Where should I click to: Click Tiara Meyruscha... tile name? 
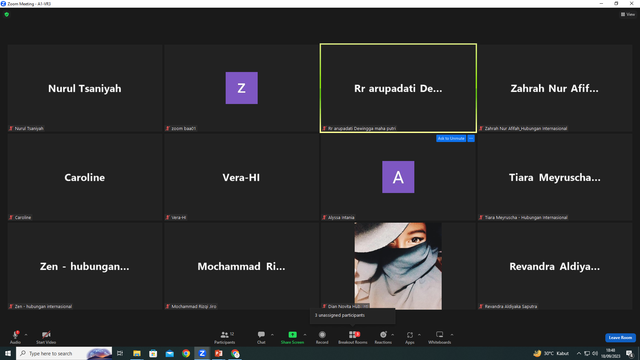pyautogui.click(x=554, y=178)
